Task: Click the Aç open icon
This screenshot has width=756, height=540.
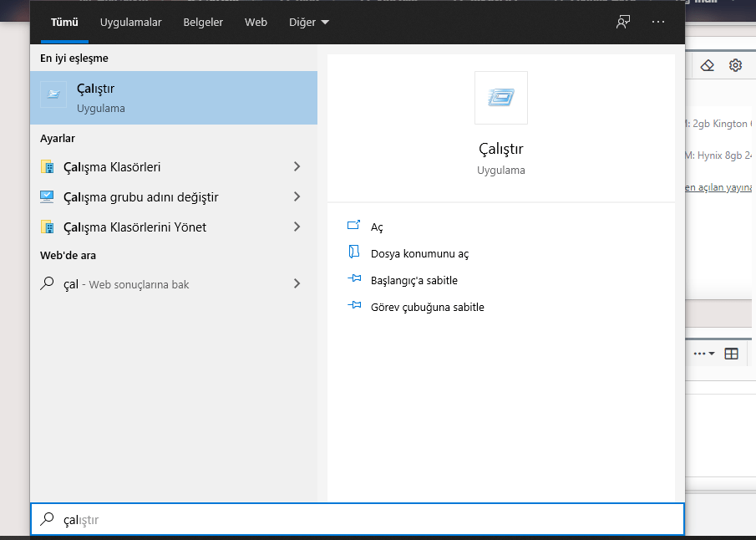Action: pyautogui.click(x=354, y=225)
